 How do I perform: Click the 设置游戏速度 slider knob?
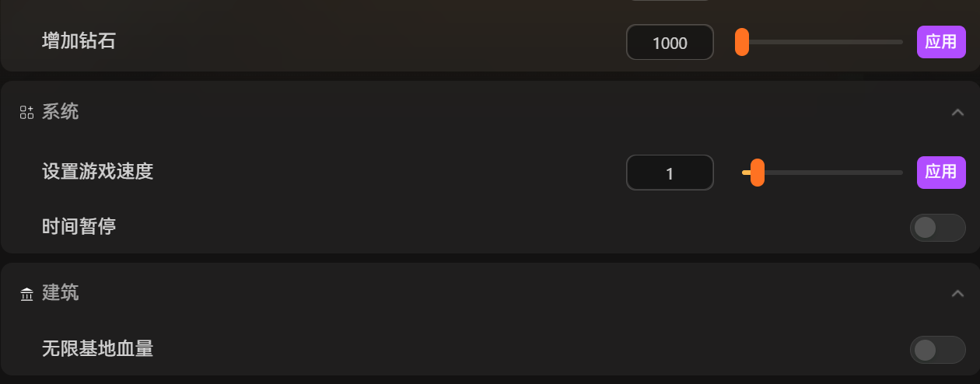click(x=757, y=173)
